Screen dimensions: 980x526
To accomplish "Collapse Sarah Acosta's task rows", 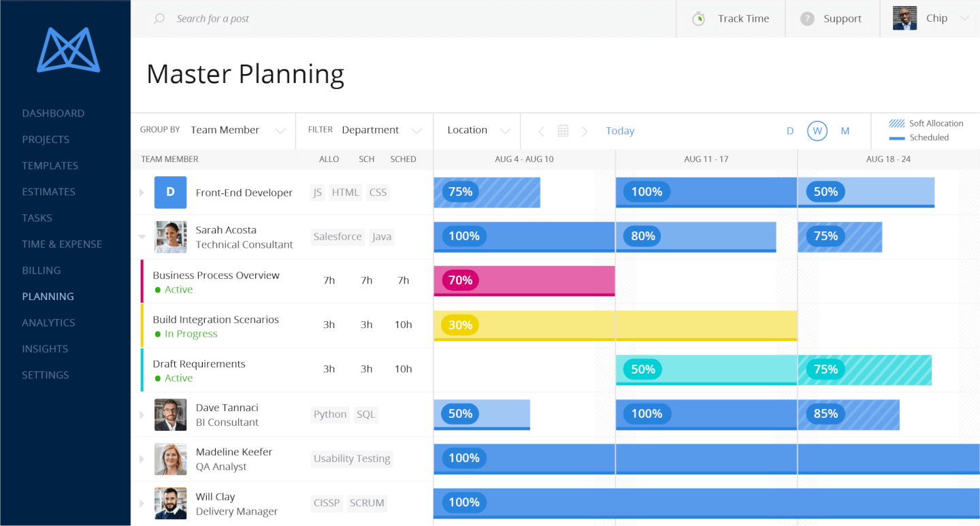I will click(142, 237).
